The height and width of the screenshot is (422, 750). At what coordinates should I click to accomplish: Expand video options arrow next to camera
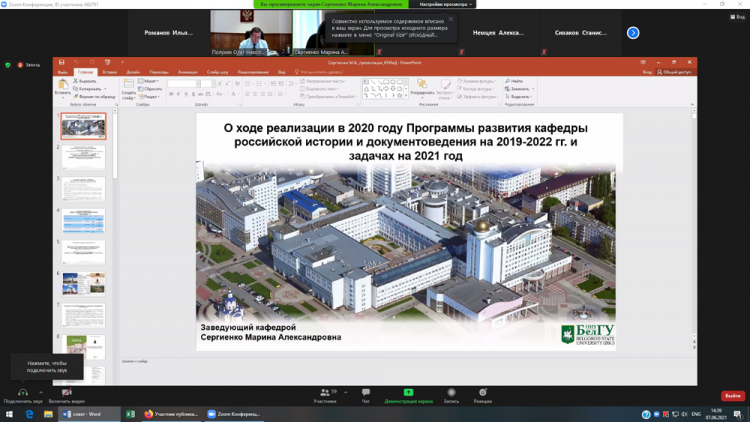click(x=84, y=392)
